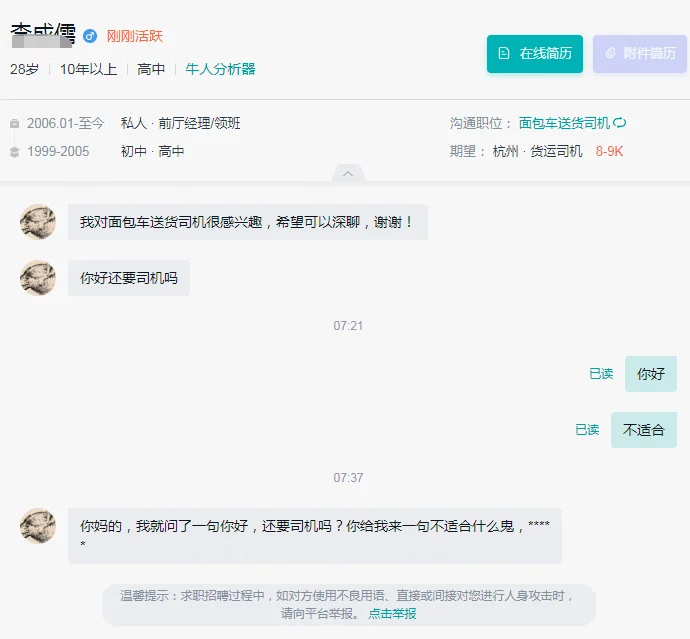Click the avatar beside the 07:37 message

click(x=38, y=526)
